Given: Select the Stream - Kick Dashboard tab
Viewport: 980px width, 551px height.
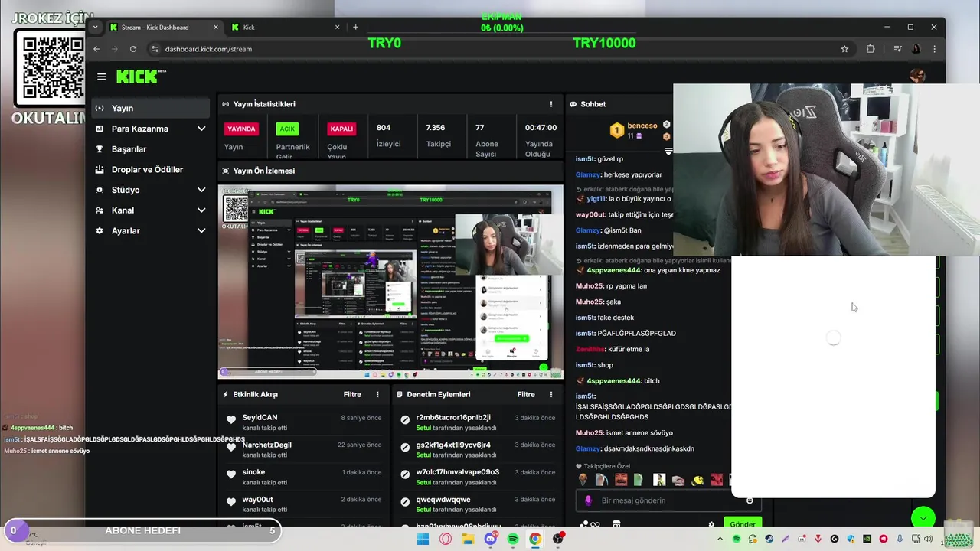Looking at the screenshot, I should (164, 28).
